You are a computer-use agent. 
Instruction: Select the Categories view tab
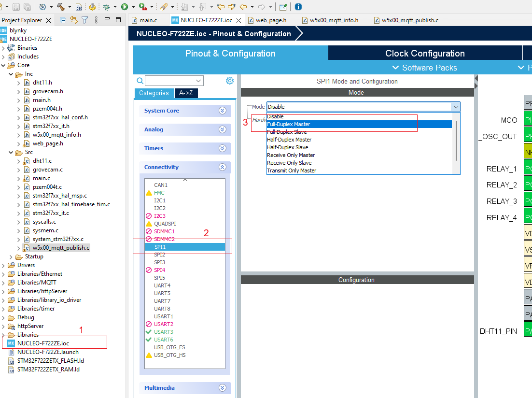tap(154, 93)
